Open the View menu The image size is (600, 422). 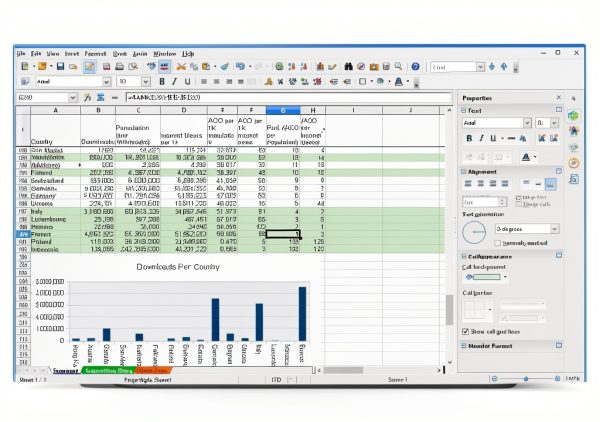(53, 54)
